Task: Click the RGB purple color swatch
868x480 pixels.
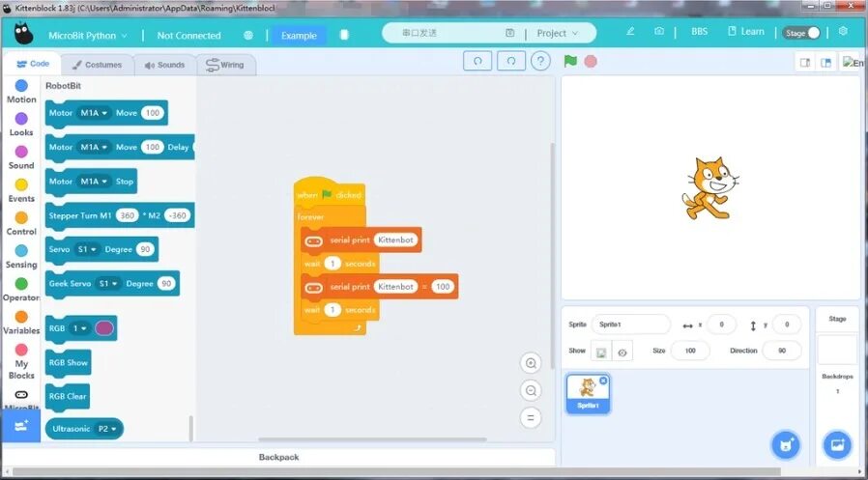Action: [104, 328]
